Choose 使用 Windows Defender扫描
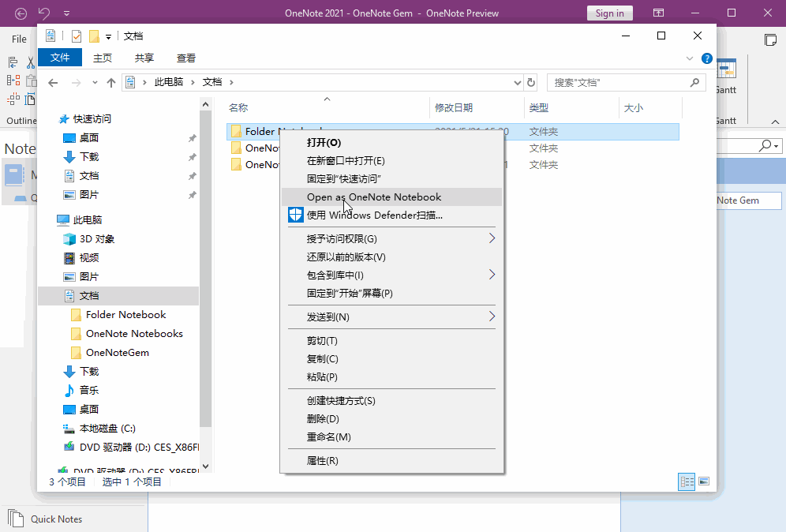Viewport: 786px width, 532px height. [x=392, y=215]
